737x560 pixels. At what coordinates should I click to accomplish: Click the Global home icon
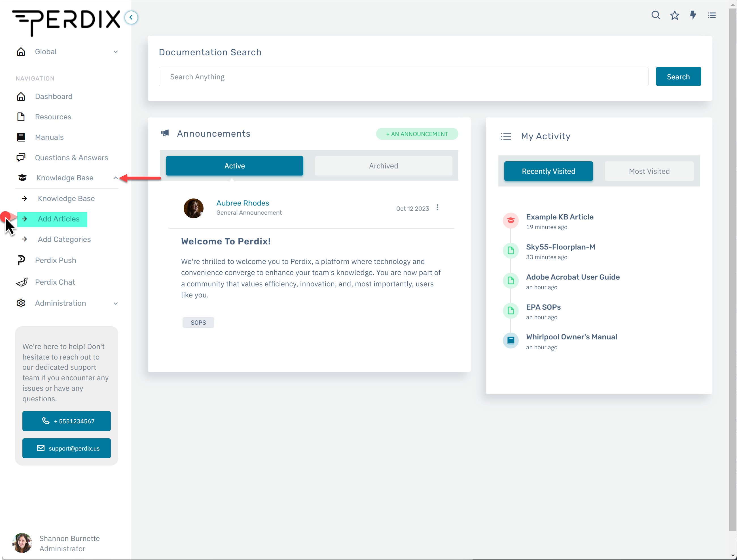[x=21, y=52]
